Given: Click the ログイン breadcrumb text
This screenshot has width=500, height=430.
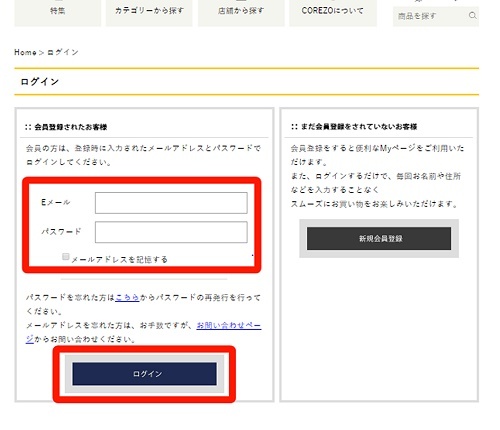Looking at the screenshot, I should [63, 52].
